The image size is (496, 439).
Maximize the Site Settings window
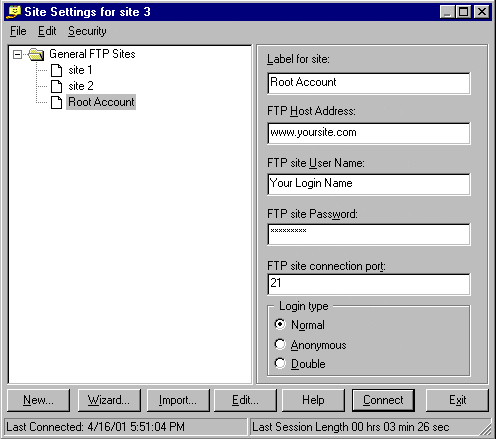point(463,12)
